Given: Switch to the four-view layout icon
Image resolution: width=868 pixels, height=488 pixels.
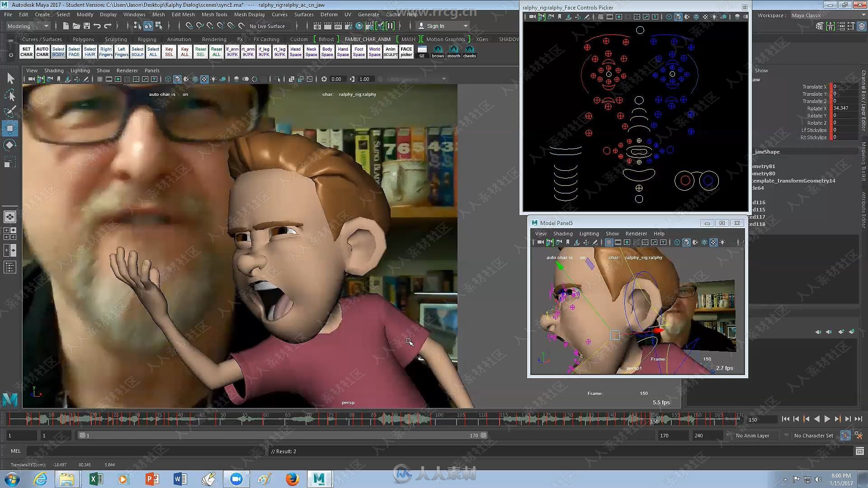Looking at the screenshot, I should click(10, 233).
